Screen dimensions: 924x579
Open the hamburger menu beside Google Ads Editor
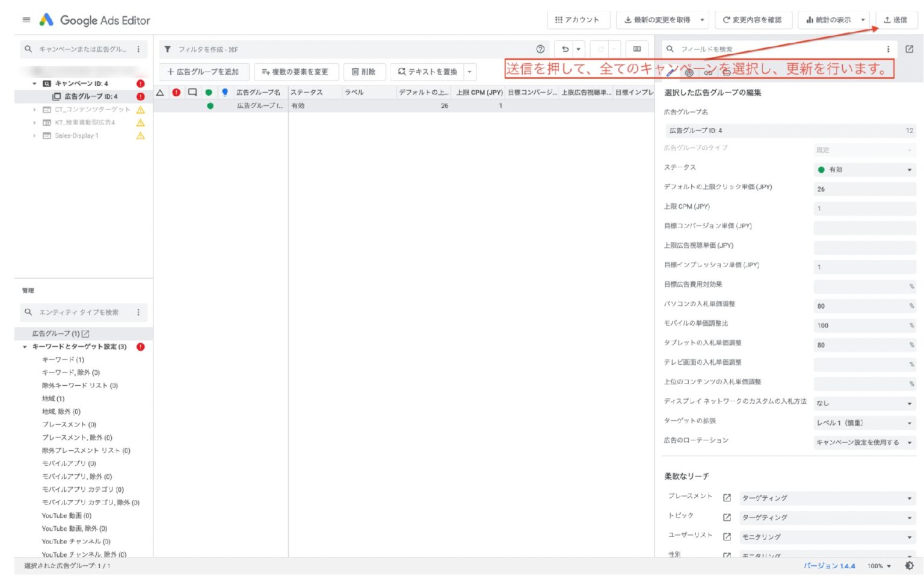click(26, 20)
